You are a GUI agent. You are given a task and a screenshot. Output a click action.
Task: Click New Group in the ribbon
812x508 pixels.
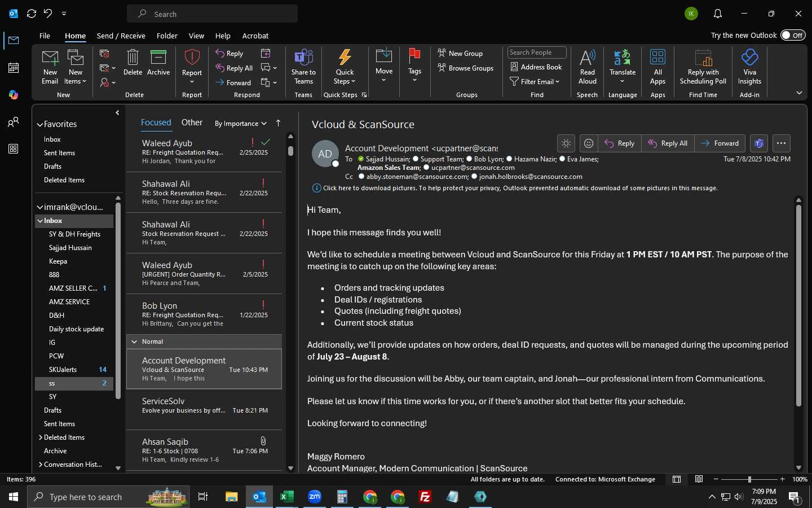pyautogui.click(x=460, y=54)
